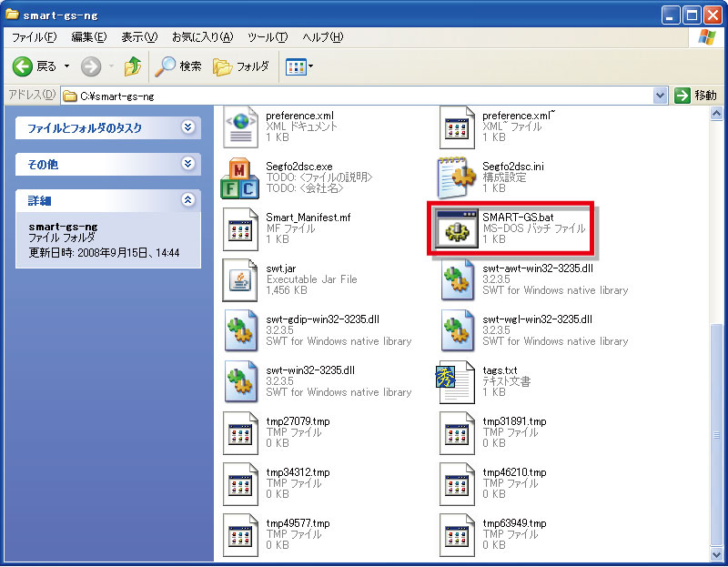
Task: Click the folder icon in title bar
Action: [12, 15]
